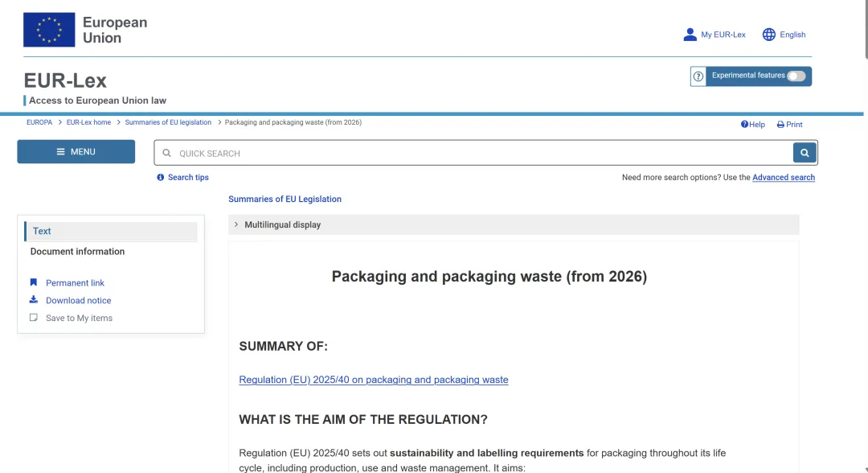Go to EUROPA breadcrumb link
The width and height of the screenshot is (868, 473).
[39, 122]
